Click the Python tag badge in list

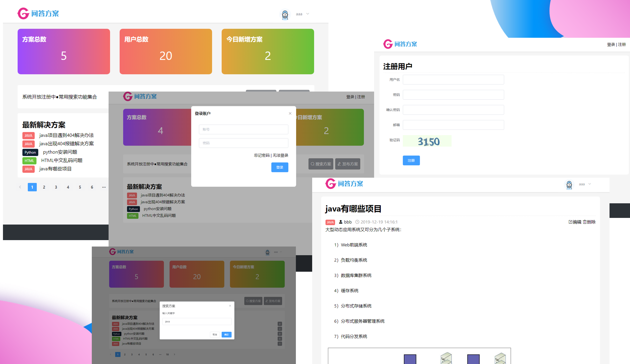[30, 152]
